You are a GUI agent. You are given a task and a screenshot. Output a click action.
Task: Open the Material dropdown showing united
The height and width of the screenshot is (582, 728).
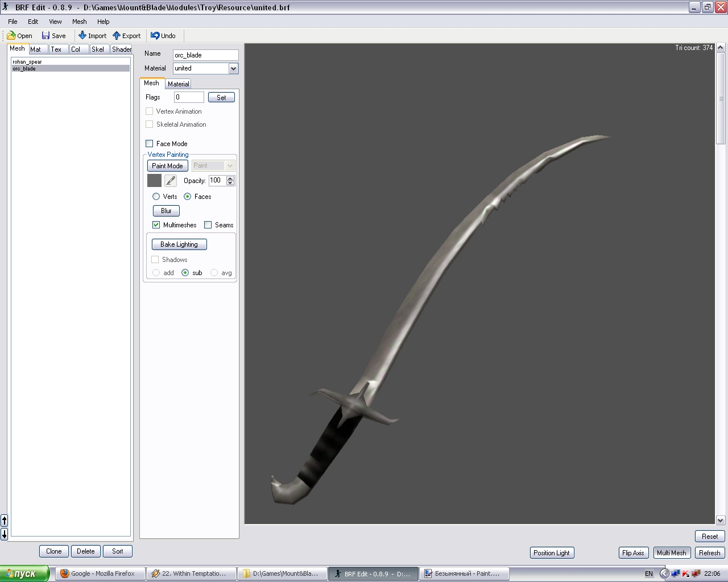click(x=233, y=68)
